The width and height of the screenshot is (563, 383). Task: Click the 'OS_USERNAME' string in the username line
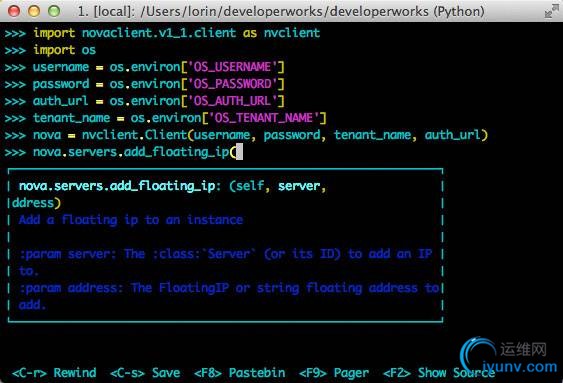(x=233, y=67)
